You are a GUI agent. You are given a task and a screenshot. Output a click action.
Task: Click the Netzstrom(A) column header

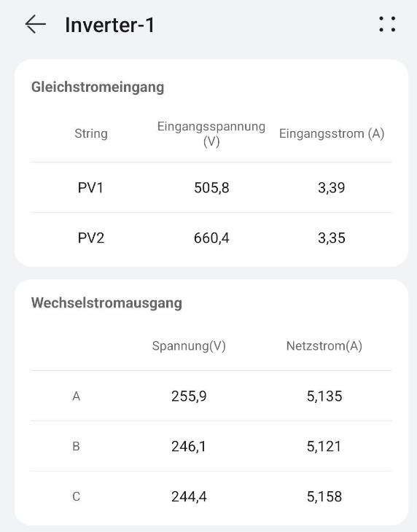point(324,346)
